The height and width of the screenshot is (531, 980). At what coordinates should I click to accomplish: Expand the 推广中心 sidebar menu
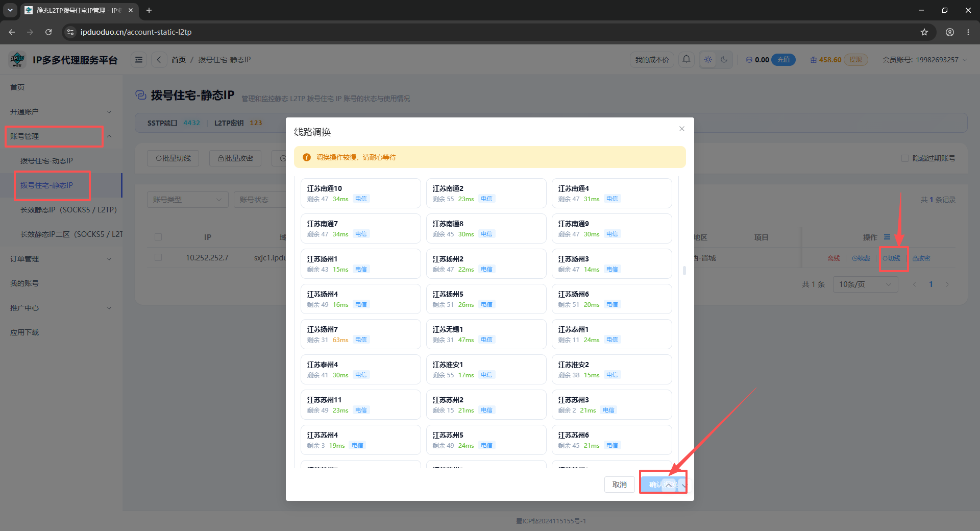pos(61,308)
